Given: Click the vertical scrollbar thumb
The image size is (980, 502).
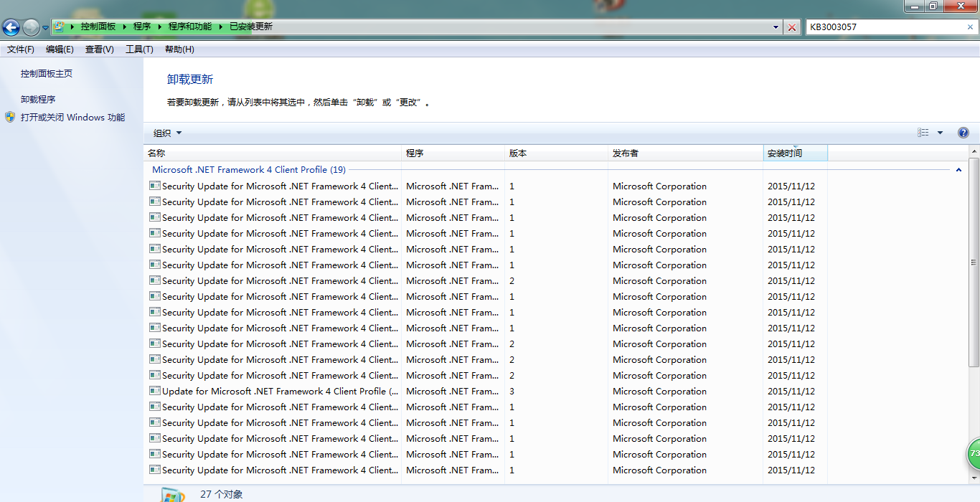Looking at the screenshot, I should coord(974,262).
